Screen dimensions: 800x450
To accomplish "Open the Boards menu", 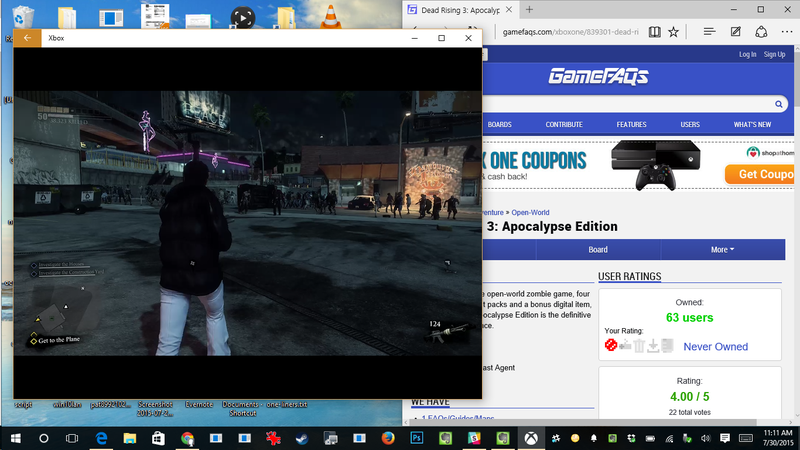I will coord(499,124).
